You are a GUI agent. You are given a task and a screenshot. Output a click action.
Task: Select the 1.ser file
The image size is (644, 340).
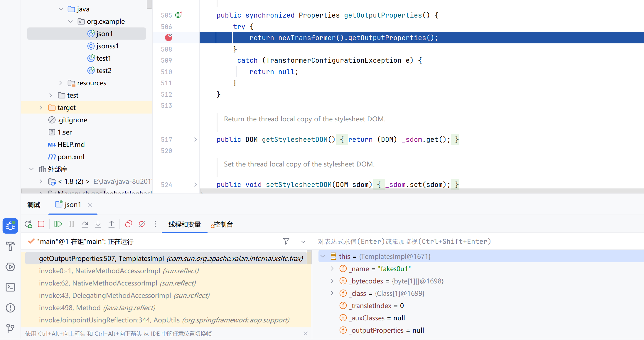click(x=60, y=132)
